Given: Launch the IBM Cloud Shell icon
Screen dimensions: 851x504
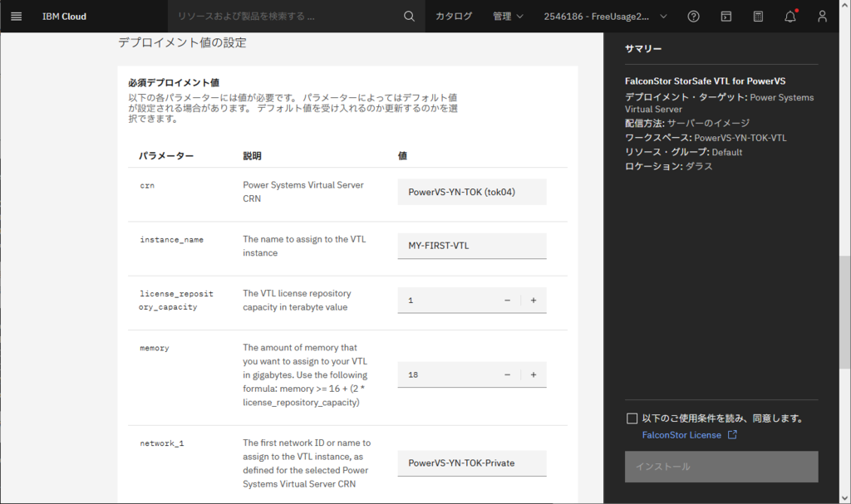Looking at the screenshot, I should (x=726, y=17).
